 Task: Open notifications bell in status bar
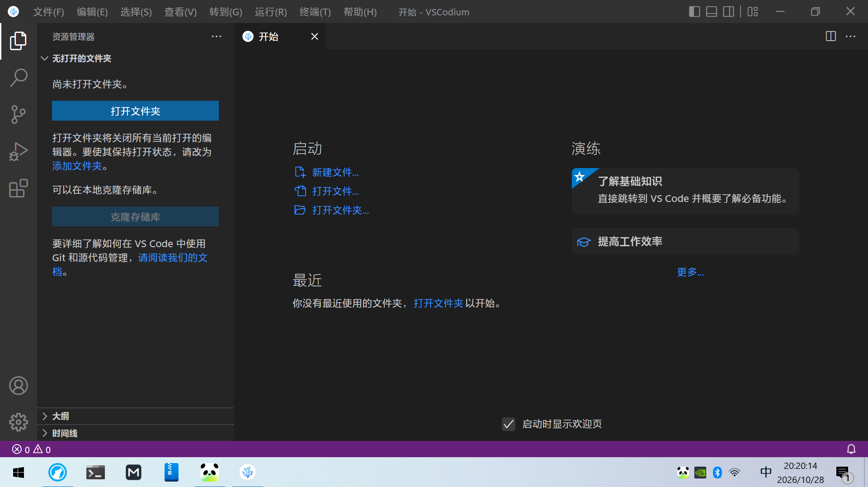coord(851,449)
